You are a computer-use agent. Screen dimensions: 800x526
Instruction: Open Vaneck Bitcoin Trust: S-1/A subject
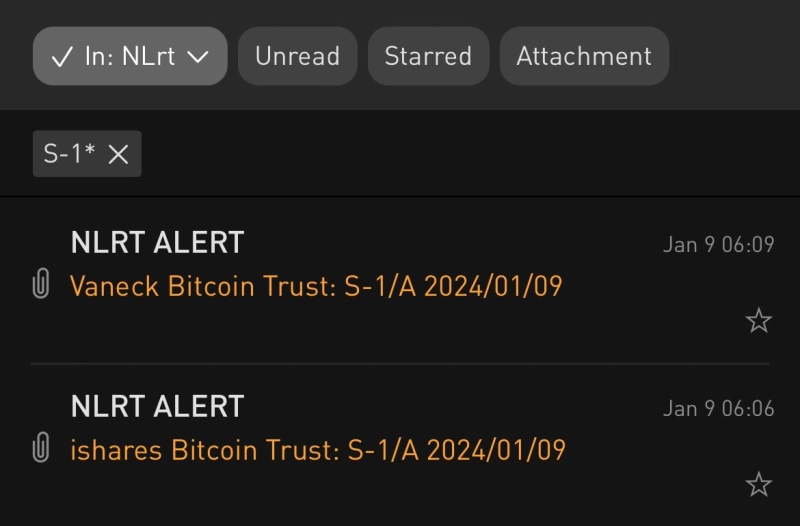coord(316,287)
